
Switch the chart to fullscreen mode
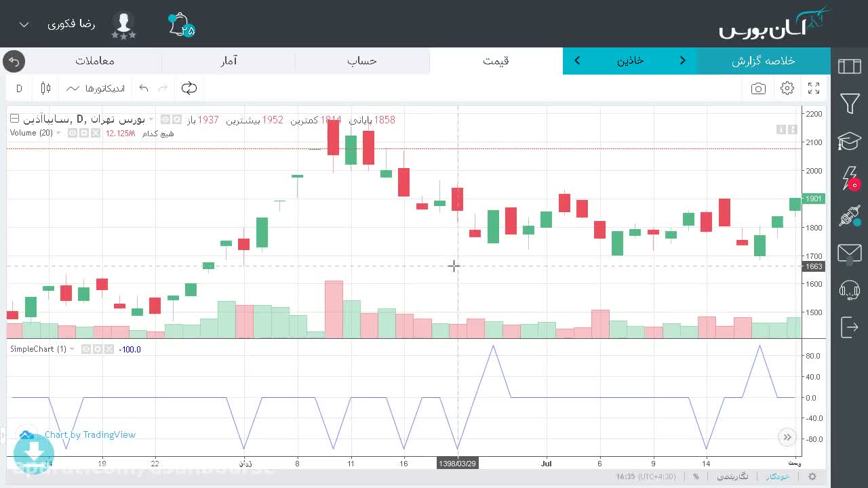click(x=814, y=88)
